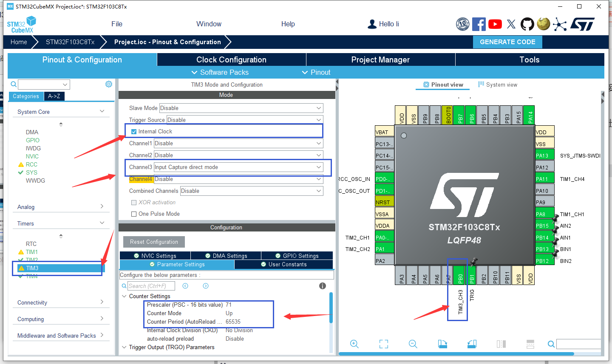This screenshot has height=364, width=612.
Task: Enable One Pulse Mode checkbox
Action: [134, 214]
